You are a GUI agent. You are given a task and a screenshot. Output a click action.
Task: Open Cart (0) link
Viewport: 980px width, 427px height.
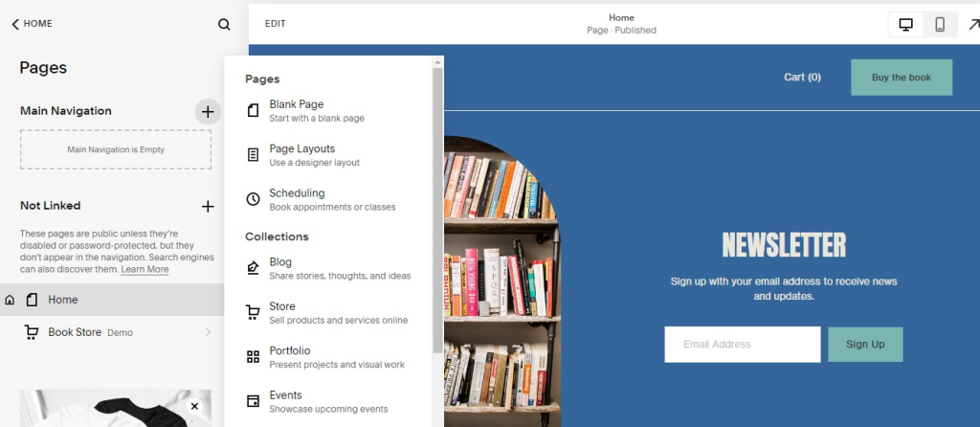click(x=803, y=77)
